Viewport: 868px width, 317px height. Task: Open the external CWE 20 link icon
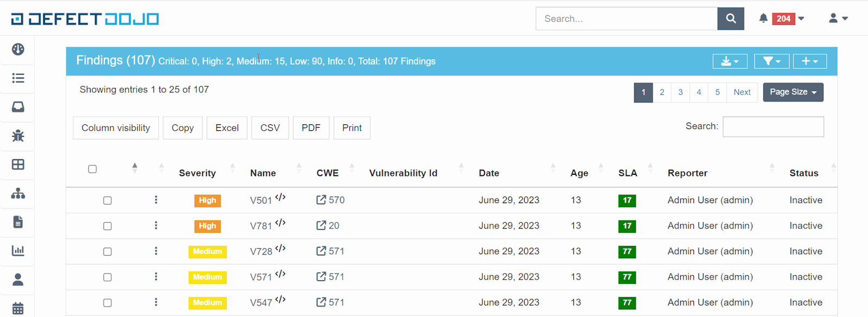[x=321, y=225]
